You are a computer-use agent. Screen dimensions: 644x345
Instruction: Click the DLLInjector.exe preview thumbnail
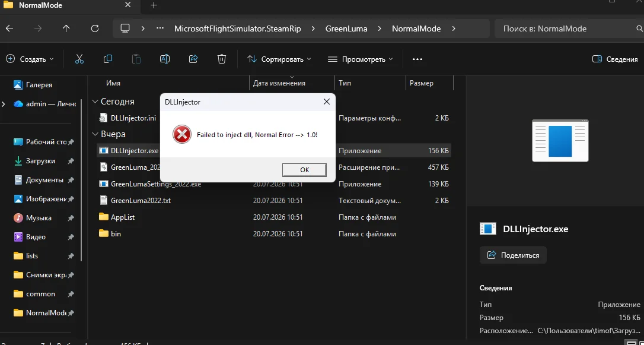(560, 141)
